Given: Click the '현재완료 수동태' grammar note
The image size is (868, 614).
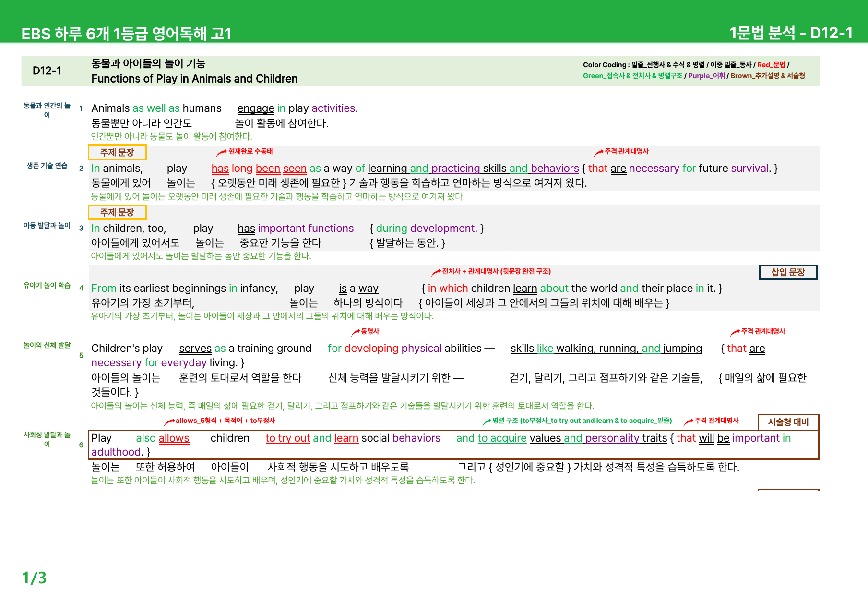Looking at the screenshot, I should pyautogui.click(x=250, y=151).
